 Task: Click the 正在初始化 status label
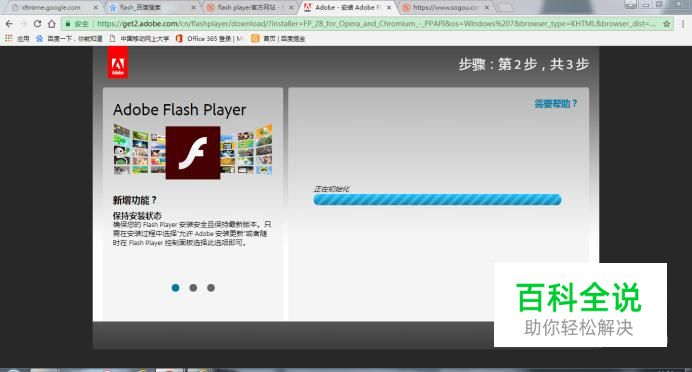[x=331, y=189]
